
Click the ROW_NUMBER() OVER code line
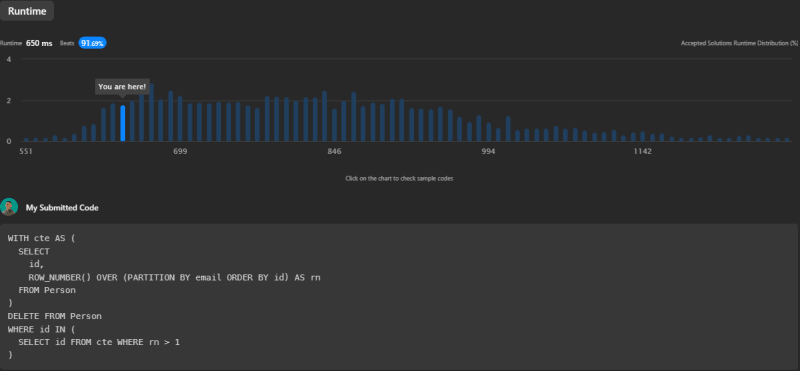click(x=174, y=277)
